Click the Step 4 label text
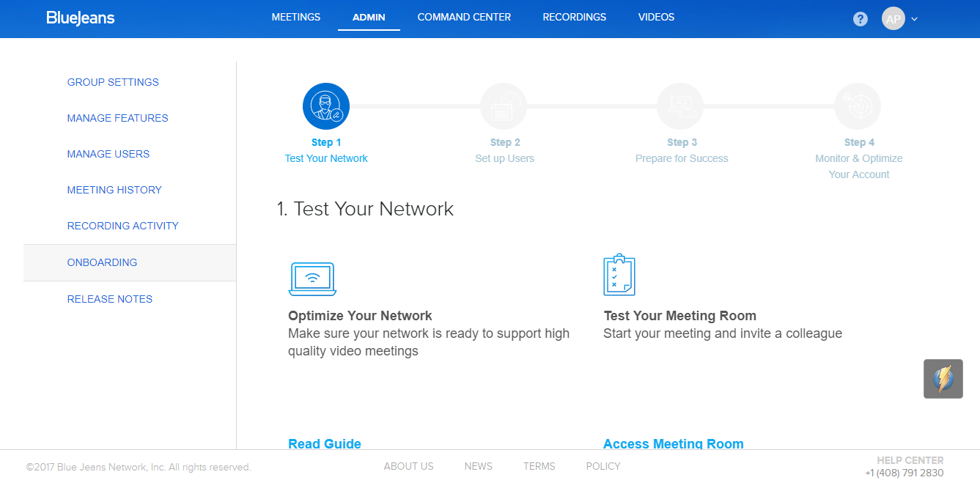Image resolution: width=980 pixels, height=480 pixels. tap(859, 142)
